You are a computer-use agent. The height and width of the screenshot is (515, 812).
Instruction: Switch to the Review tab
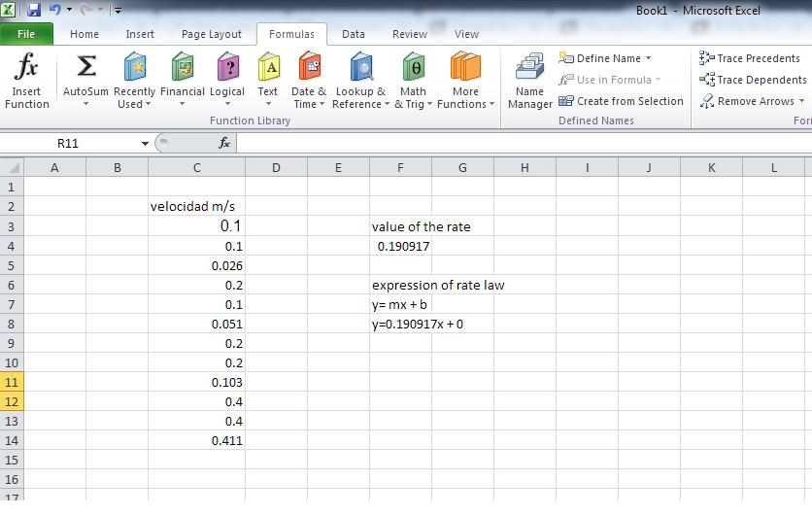[x=410, y=34]
